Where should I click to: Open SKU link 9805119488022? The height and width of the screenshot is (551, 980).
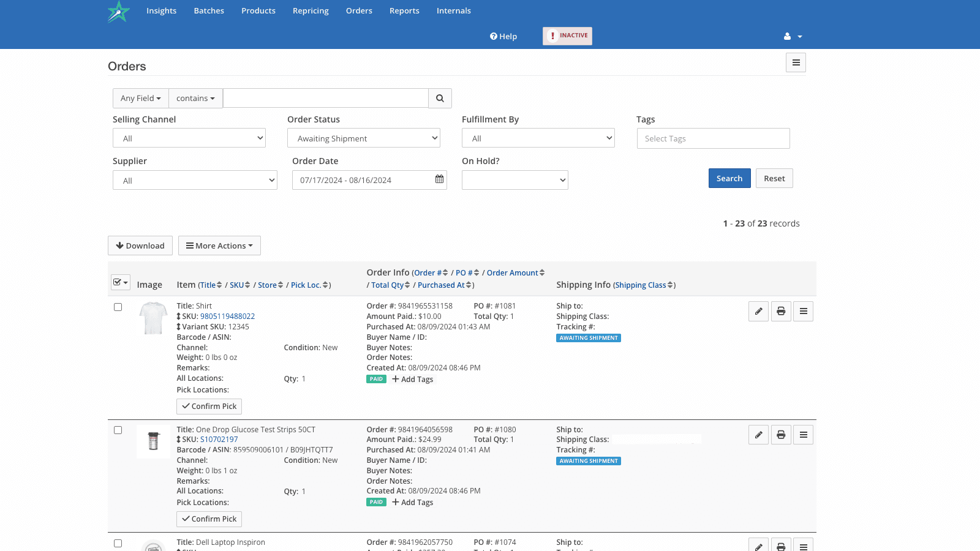227,317
